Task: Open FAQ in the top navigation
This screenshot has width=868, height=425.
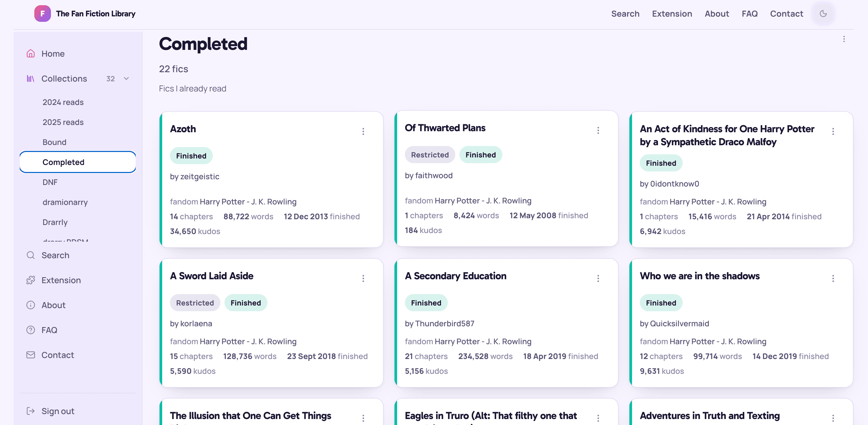Action: (749, 14)
